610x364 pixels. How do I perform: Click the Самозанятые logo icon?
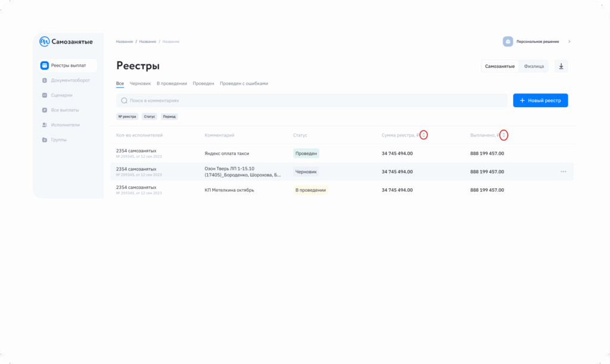44,42
